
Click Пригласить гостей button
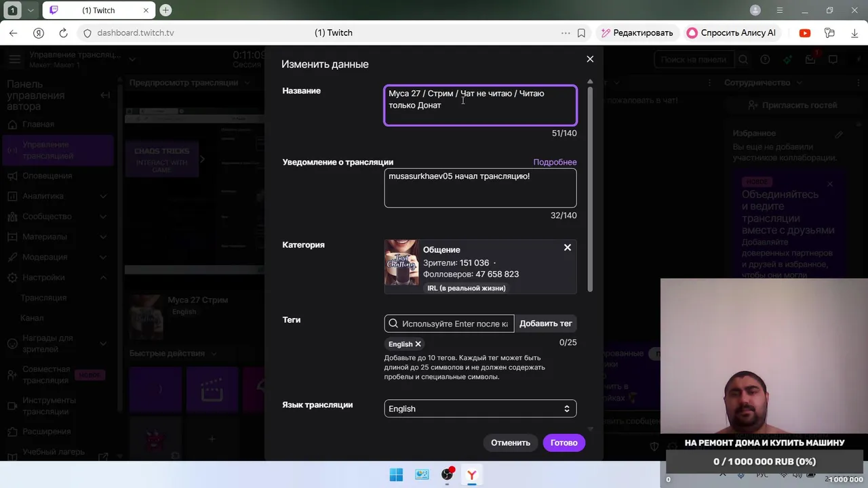(792, 105)
